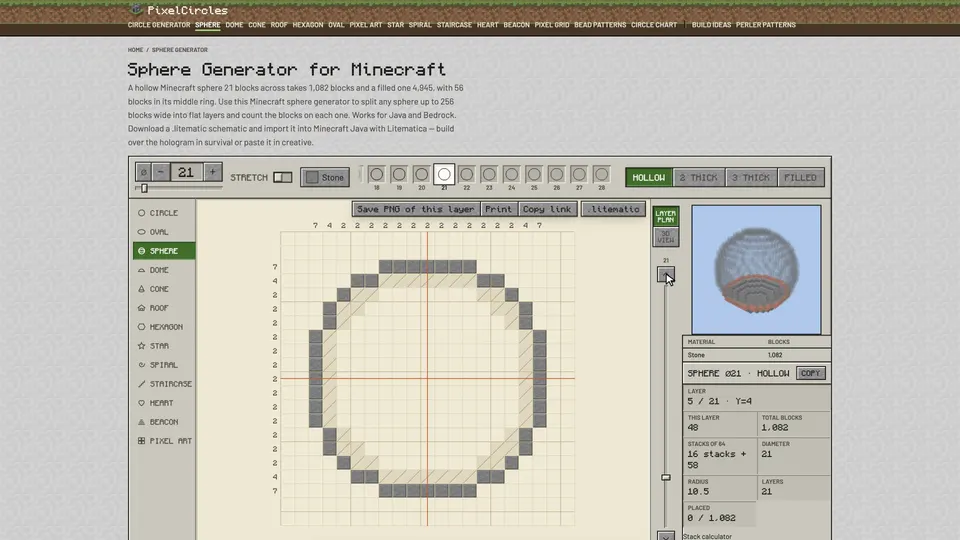Set the sphere to Filled
This screenshot has width=960, height=540.
[801, 177]
